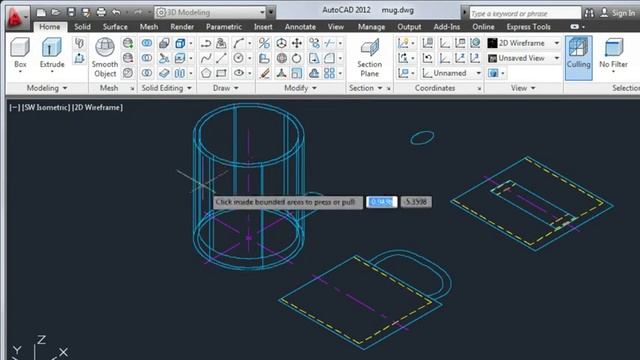640x360 pixels.
Task: Open the Coordinates panel dialog launcher arrow
Action: tap(479, 89)
